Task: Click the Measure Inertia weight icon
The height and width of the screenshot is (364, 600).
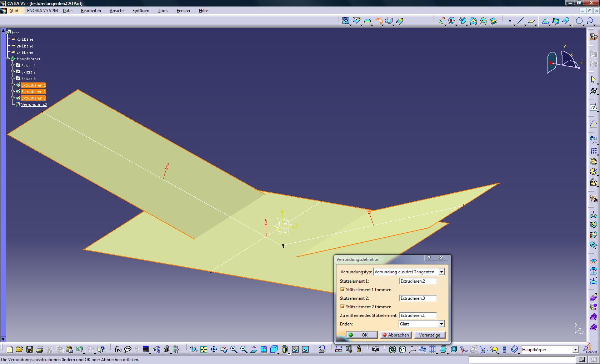Action: (x=359, y=349)
